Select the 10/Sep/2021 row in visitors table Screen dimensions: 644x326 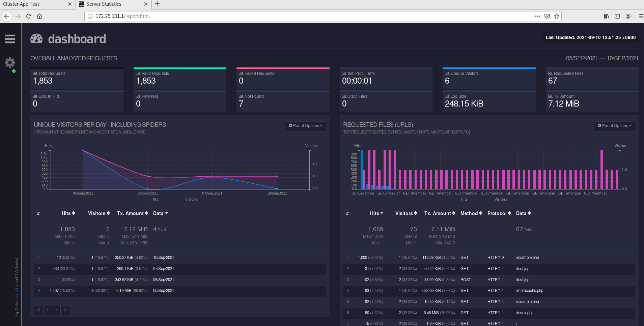click(180, 258)
